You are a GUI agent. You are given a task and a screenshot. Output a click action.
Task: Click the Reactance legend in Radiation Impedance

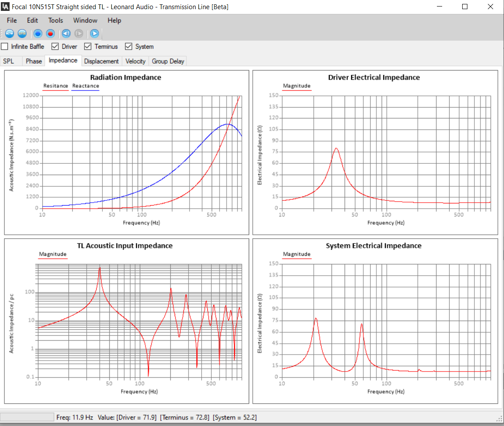pos(85,86)
